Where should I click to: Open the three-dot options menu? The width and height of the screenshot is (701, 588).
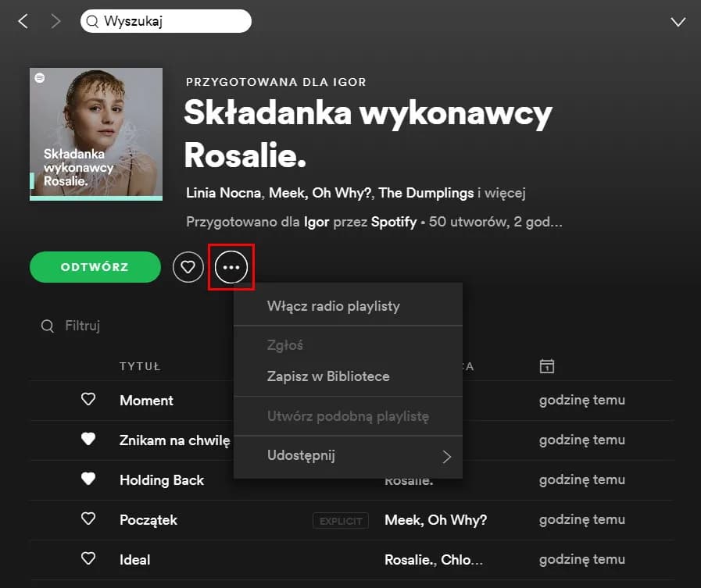[231, 267]
